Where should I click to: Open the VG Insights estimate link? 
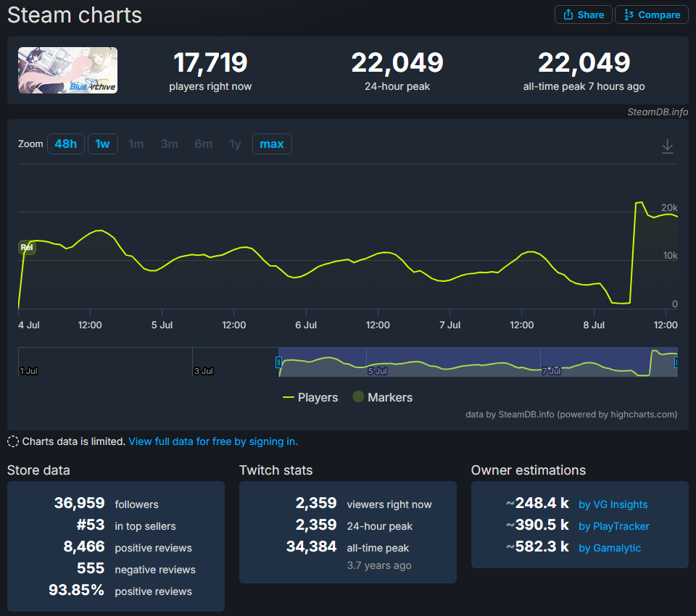[x=613, y=504]
